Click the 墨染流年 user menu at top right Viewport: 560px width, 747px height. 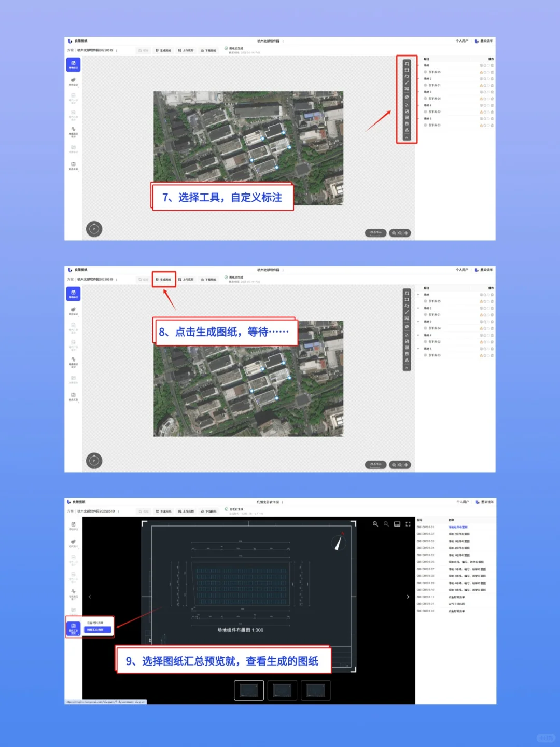(x=487, y=41)
